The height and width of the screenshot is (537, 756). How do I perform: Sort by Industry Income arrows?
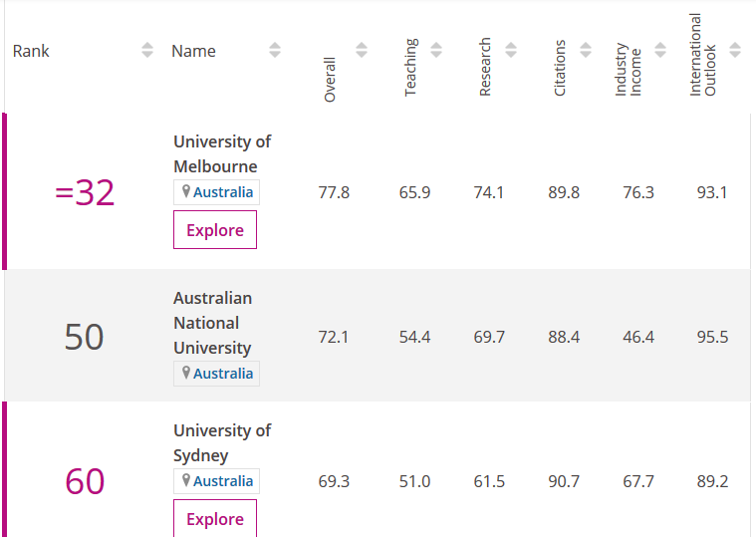click(660, 50)
